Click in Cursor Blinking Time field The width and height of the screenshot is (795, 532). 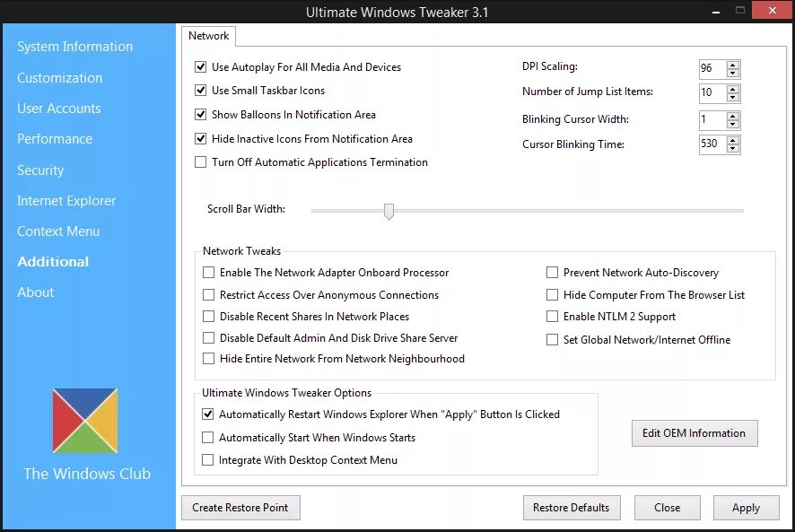(712, 144)
